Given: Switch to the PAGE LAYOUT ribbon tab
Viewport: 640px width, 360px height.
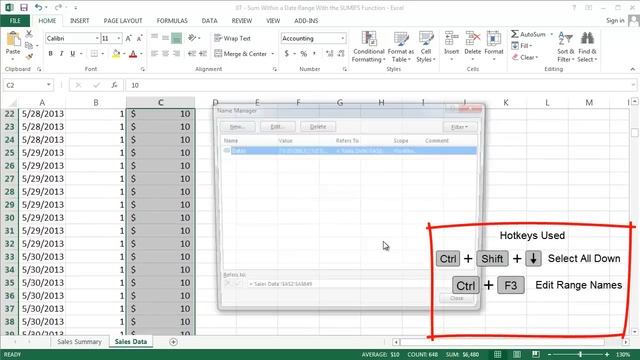Looking at the screenshot, I should [123, 20].
